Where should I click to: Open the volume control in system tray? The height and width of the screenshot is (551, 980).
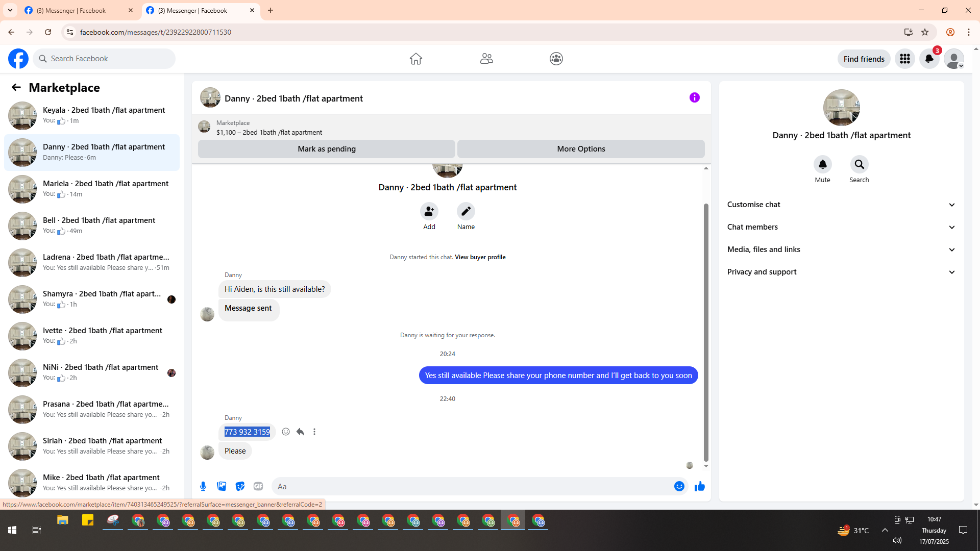pyautogui.click(x=897, y=540)
